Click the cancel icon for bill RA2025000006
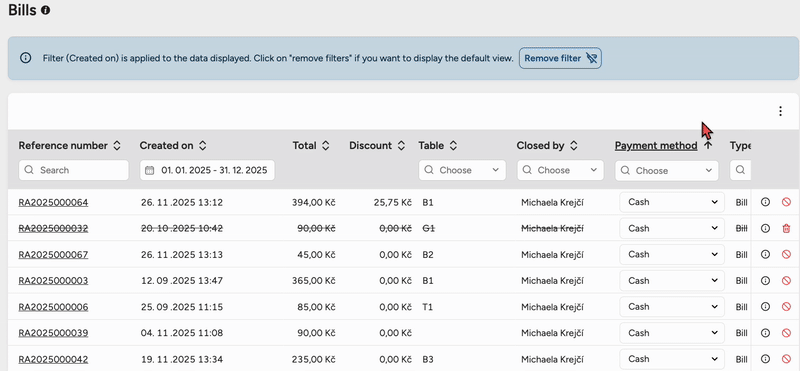 coord(786,307)
